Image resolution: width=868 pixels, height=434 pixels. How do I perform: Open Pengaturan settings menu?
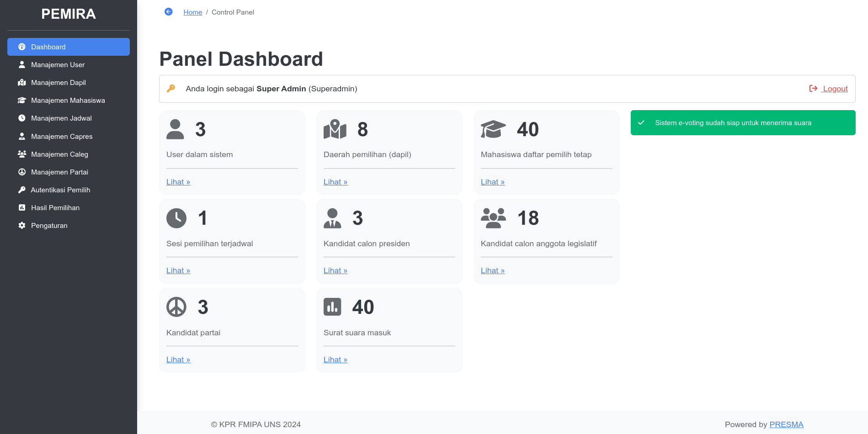click(x=49, y=226)
